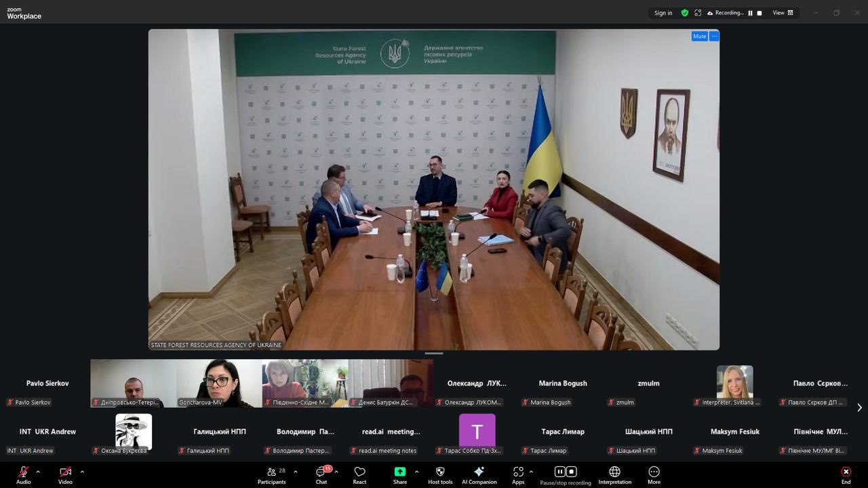The width and height of the screenshot is (868, 488).
Task: Open the Interpretation globe icon
Action: pyautogui.click(x=614, y=472)
